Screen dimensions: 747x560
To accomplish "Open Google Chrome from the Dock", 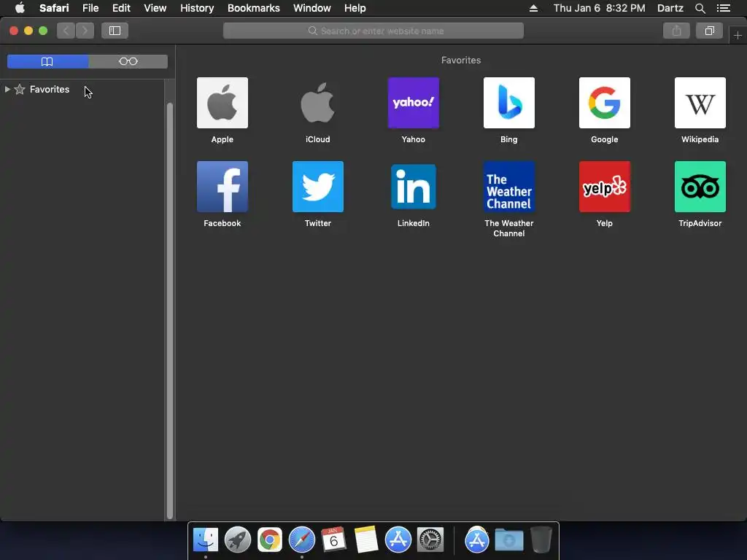I will (x=270, y=540).
